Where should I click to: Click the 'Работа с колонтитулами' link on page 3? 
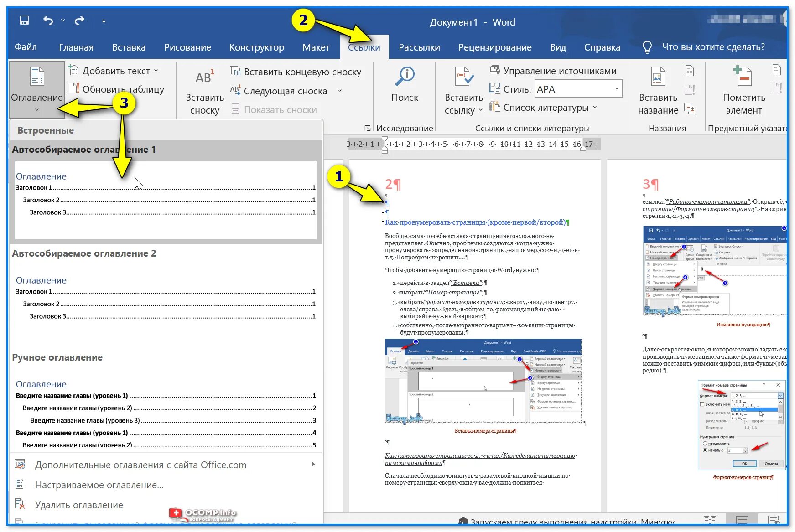(709, 201)
